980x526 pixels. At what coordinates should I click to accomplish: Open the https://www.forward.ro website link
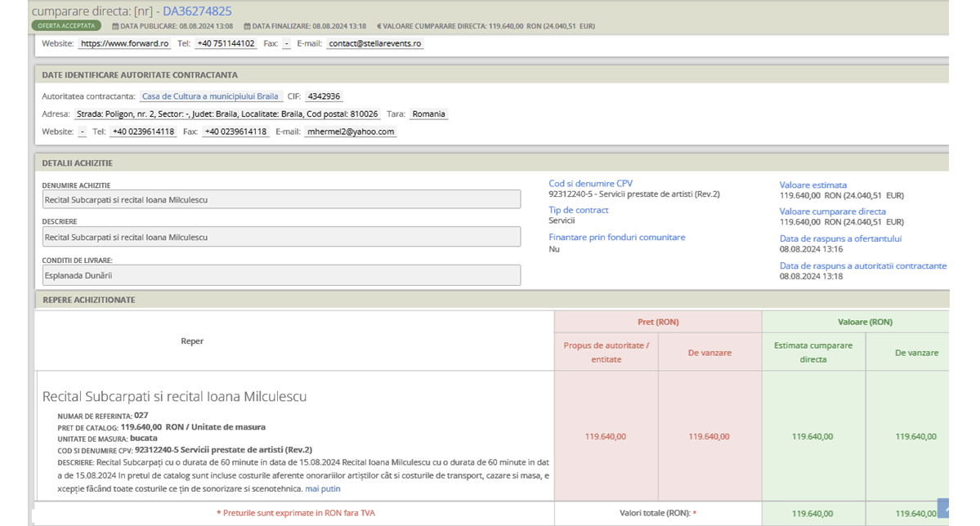coord(125,43)
